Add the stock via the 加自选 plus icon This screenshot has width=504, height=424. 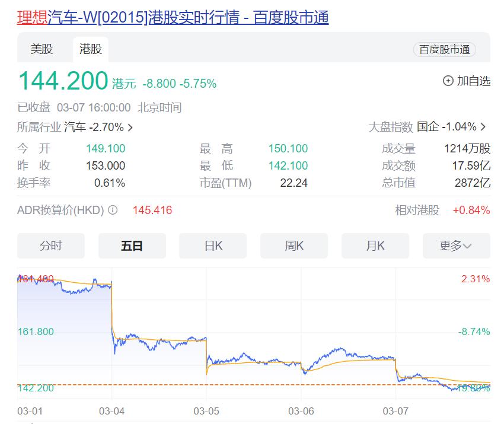pos(448,81)
